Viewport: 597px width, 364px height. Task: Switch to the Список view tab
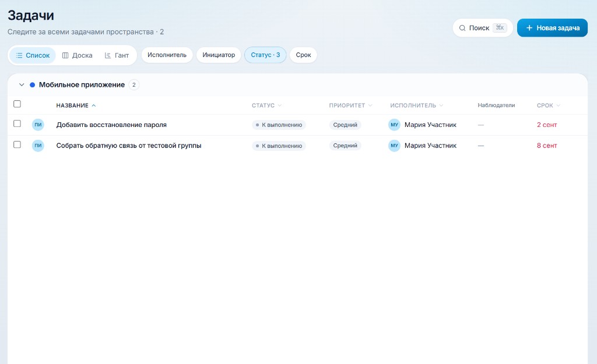click(33, 55)
